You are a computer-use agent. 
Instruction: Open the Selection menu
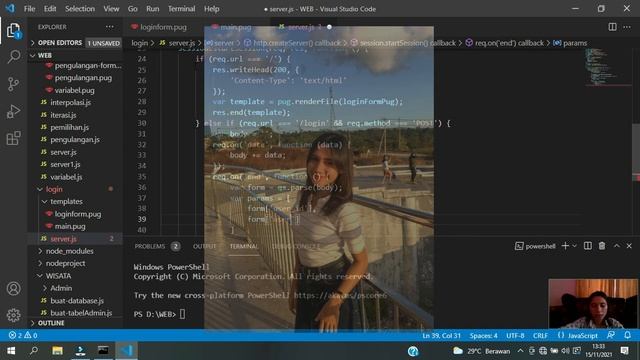pos(80,9)
